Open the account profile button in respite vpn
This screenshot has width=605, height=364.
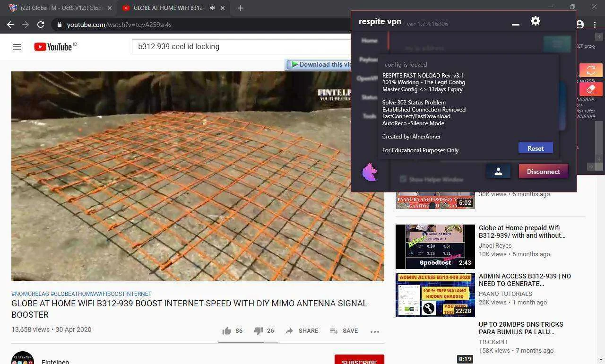point(498,172)
